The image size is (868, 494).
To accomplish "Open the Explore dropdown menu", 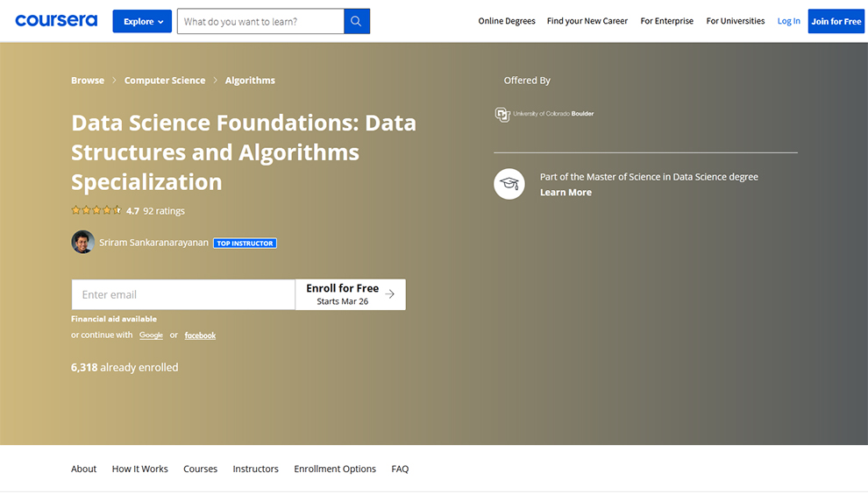I will tap(142, 21).
